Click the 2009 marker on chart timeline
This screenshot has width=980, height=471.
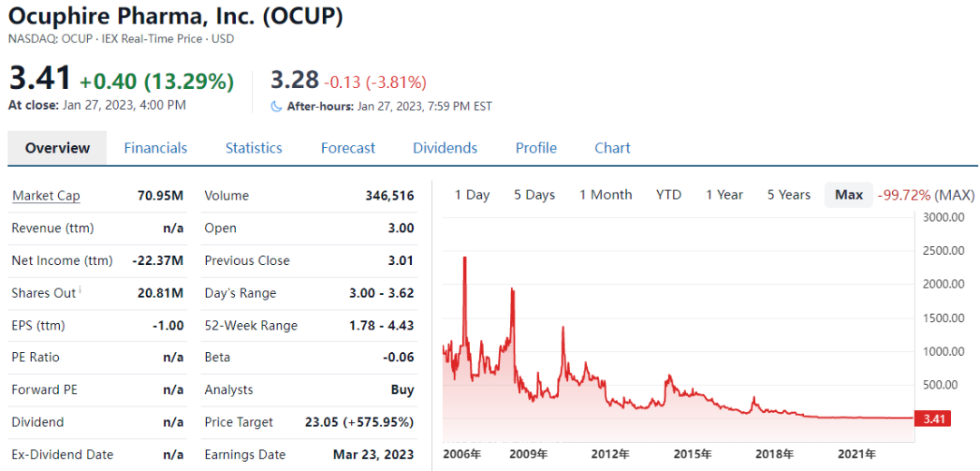[528, 454]
